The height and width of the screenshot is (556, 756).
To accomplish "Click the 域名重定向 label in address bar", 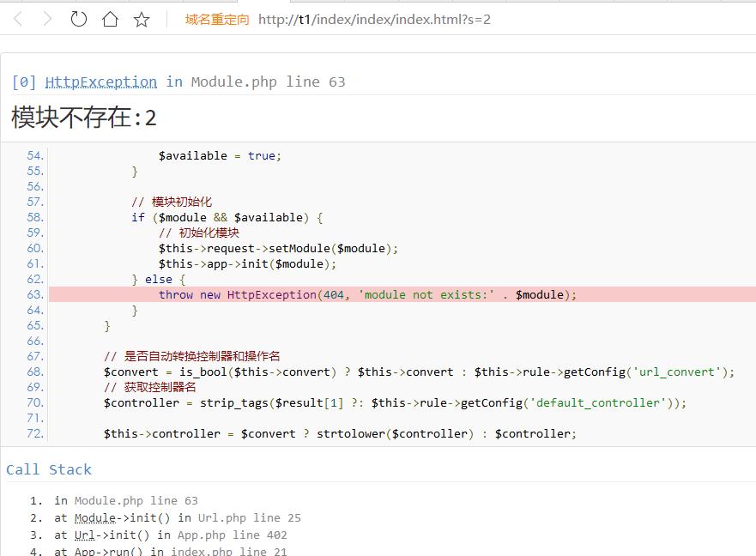I will [x=217, y=19].
